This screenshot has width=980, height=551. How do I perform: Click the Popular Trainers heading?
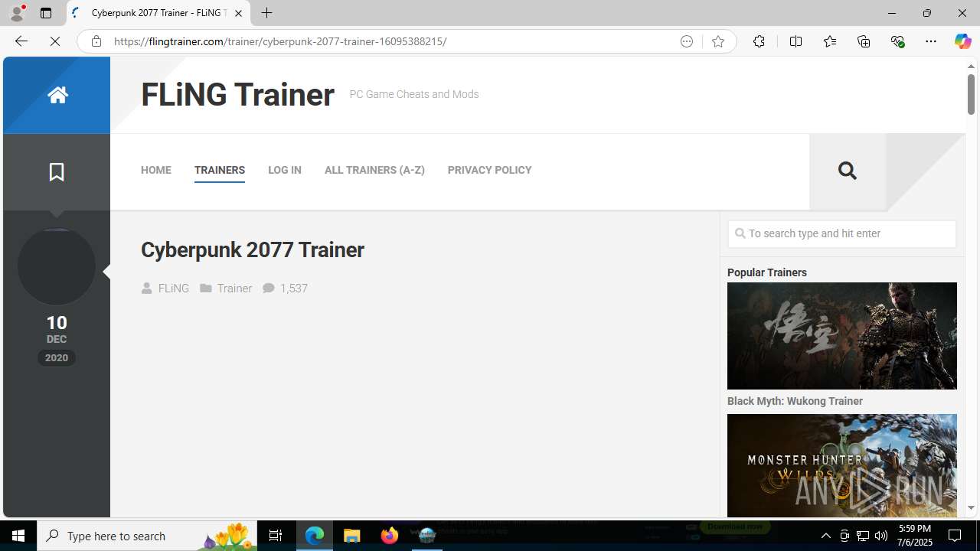point(767,272)
